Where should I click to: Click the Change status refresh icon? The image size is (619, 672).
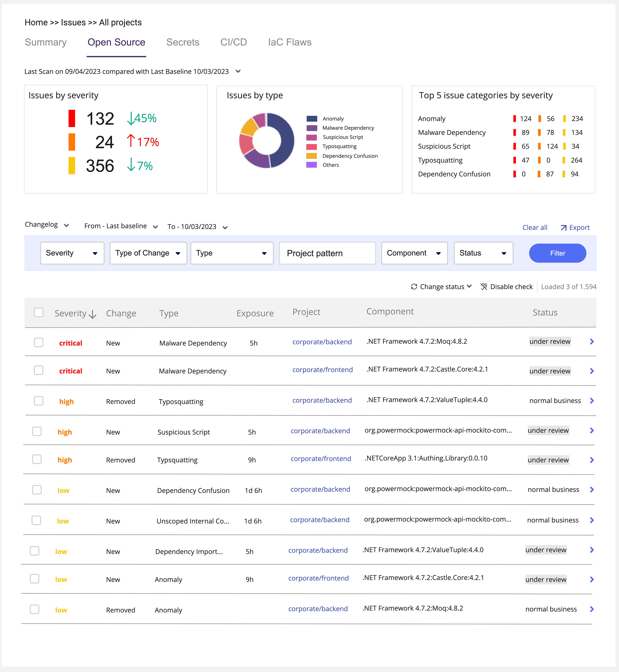click(414, 287)
